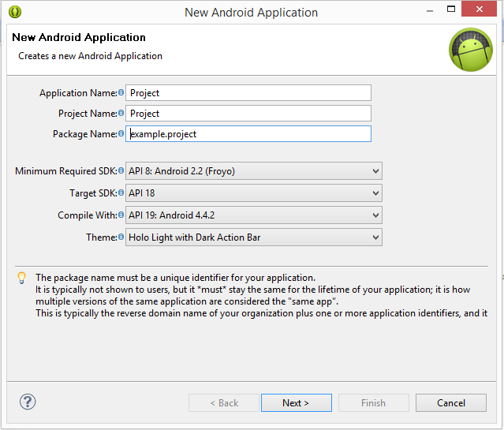
Task: Click the Theme info icon
Action: click(121, 237)
